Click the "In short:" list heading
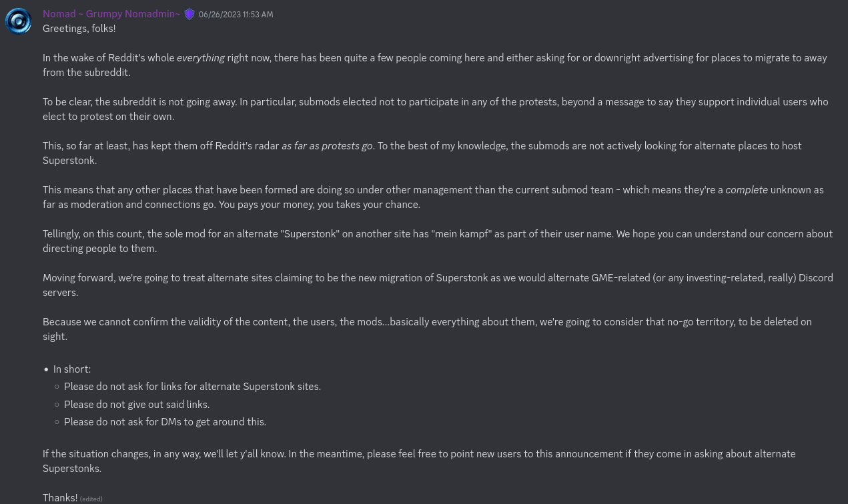Image resolution: width=848 pixels, height=504 pixels. (72, 369)
